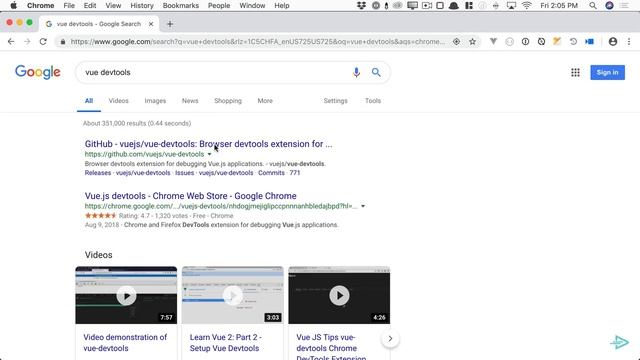
Task: Open the Bookmarks menu
Action: [180, 6]
